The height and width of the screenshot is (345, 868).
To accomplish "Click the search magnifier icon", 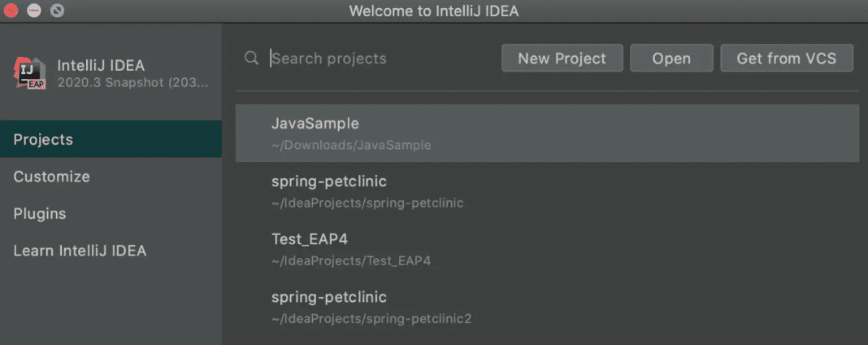I will [252, 59].
